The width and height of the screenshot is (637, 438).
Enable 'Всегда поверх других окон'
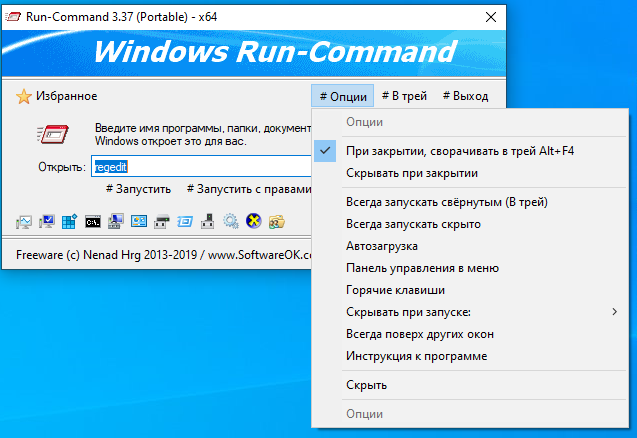tap(470, 334)
